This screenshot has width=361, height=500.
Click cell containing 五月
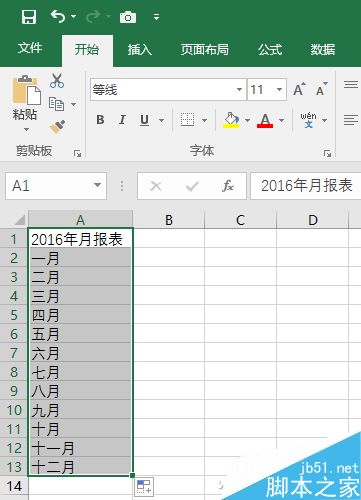(x=80, y=334)
